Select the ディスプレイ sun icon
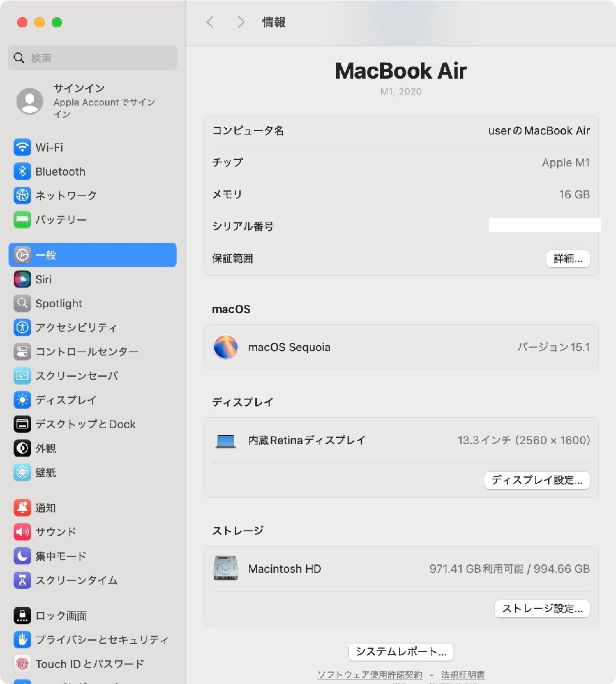The image size is (616, 684). tap(22, 400)
